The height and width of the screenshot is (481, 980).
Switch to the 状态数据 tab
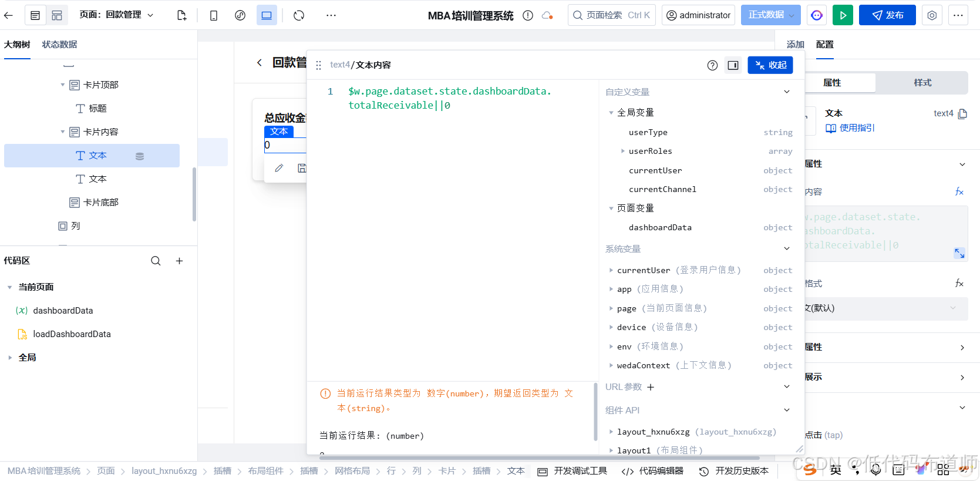coord(59,45)
